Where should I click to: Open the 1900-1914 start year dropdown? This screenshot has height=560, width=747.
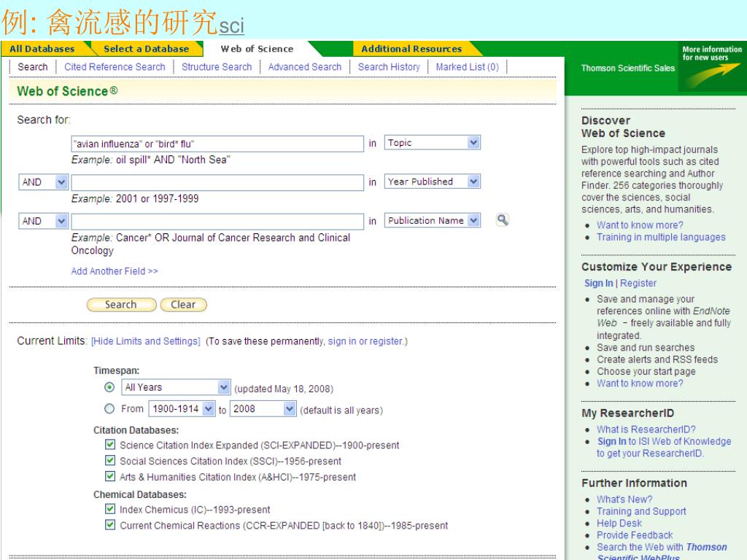(182, 408)
